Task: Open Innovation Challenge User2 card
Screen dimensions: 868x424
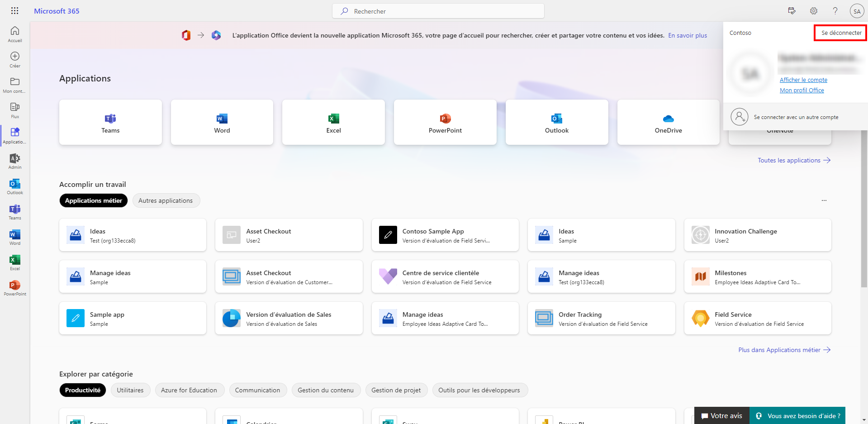Action: 758,235
